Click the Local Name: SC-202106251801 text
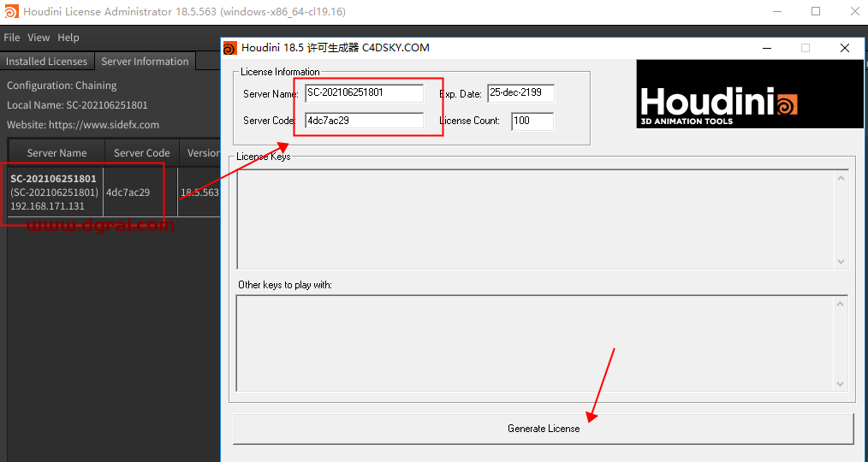 77,105
